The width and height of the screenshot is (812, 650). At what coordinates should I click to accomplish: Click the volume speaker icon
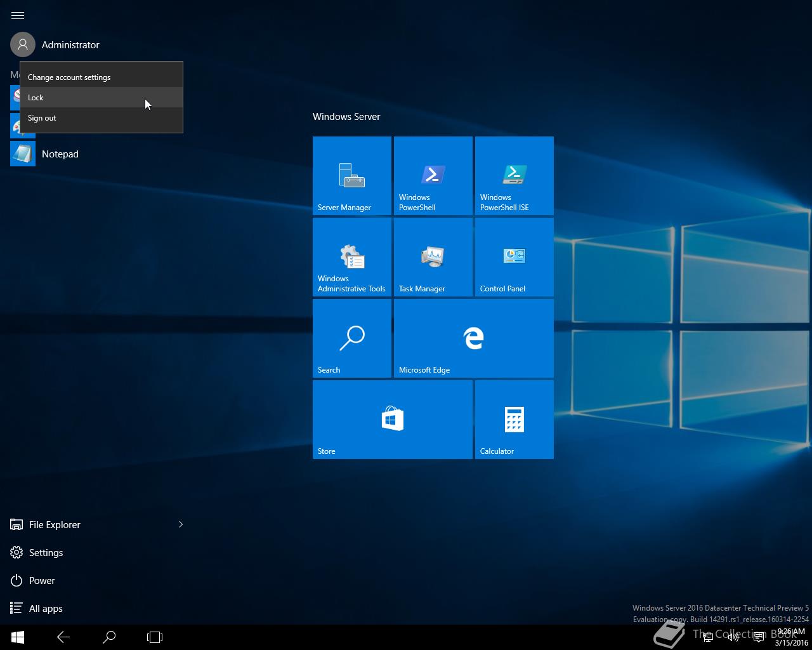click(733, 637)
